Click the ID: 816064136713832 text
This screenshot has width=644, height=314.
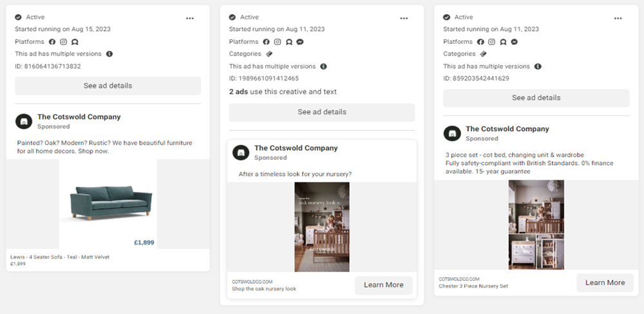(x=48, y=66)
